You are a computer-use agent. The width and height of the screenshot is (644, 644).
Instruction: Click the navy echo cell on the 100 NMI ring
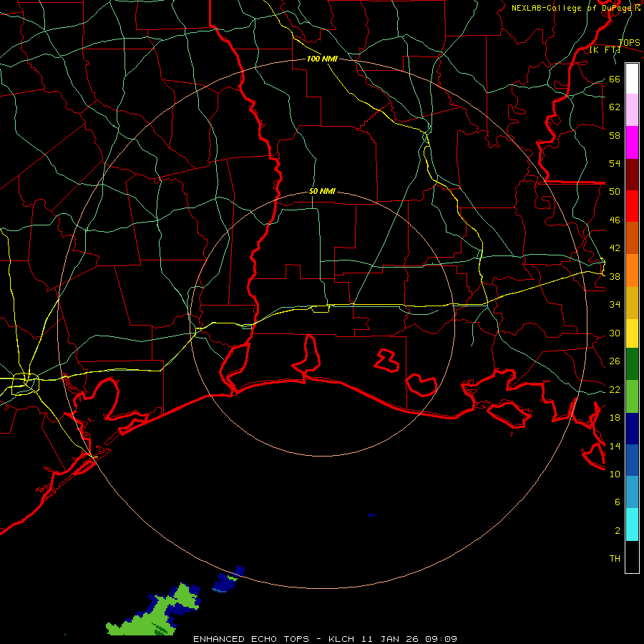tap(228, 580)
